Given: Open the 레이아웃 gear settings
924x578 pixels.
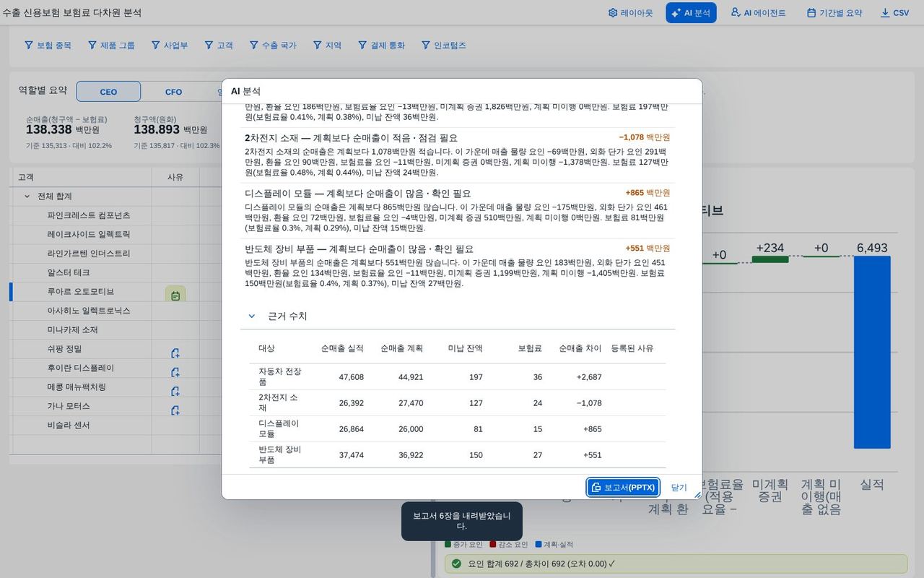Looking at the screenshot, I should [x=630, y=13].
